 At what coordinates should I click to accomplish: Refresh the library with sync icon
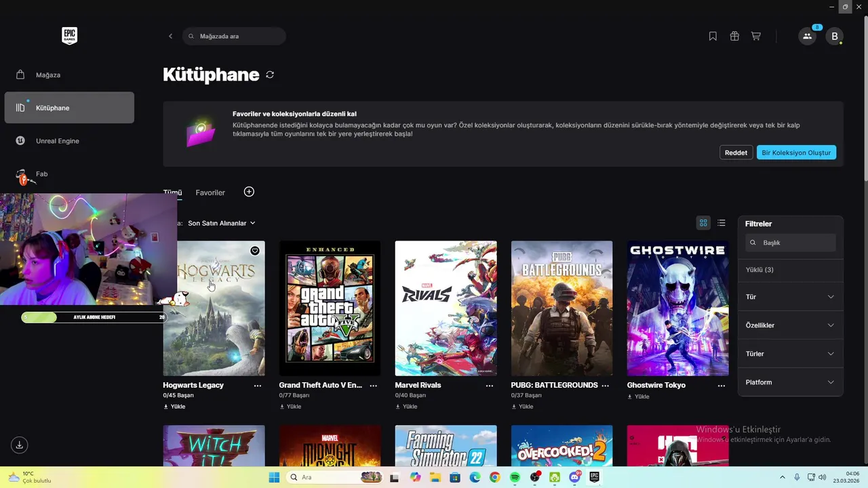tap(270, 75)
